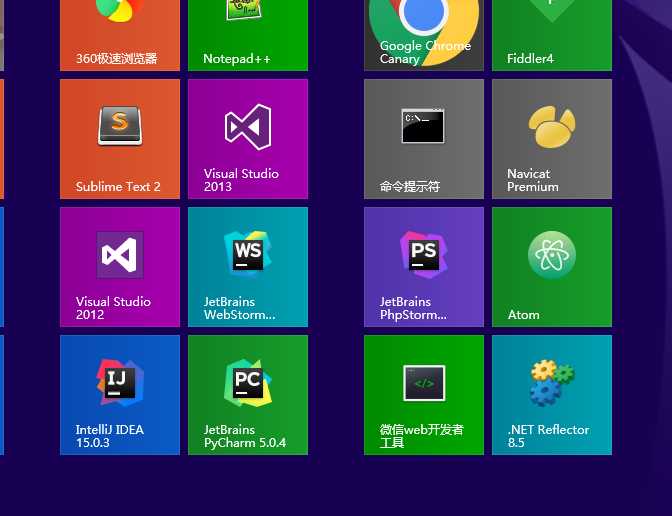The width and height of the screenshot is (672, 516).
Task: Launch JetBrains PyCharm 5.0.4 tile
Action: coord(248,395)
